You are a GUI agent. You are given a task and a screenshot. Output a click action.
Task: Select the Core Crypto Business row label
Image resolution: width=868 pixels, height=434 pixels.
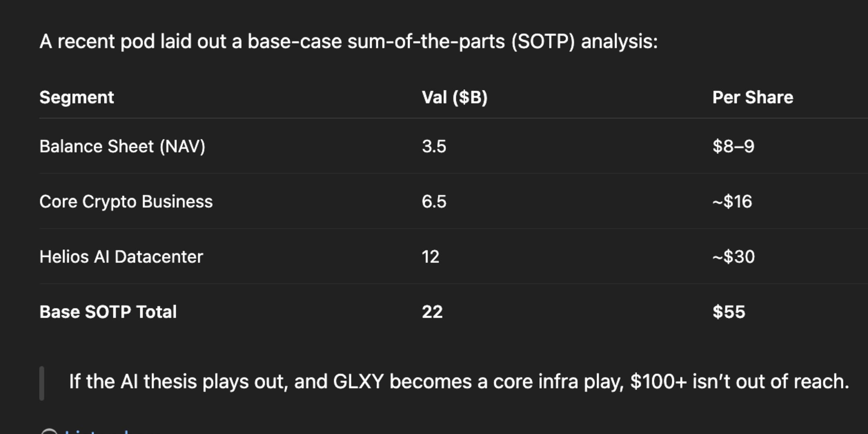click(x=126, y=202)
